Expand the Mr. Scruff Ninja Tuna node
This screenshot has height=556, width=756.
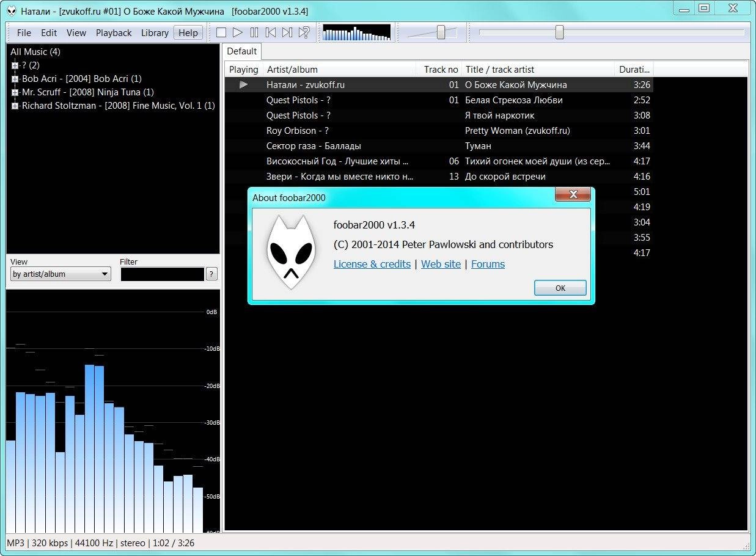coord(15,92)
